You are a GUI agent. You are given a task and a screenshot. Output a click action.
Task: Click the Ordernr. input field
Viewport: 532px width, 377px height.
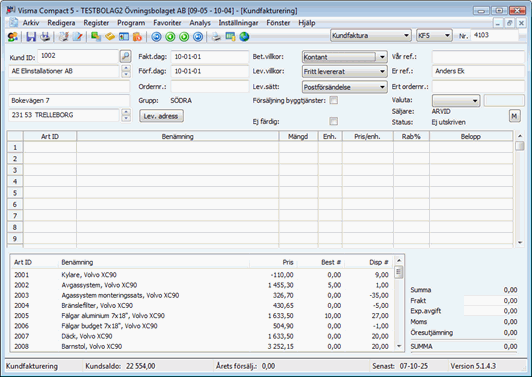210,86
